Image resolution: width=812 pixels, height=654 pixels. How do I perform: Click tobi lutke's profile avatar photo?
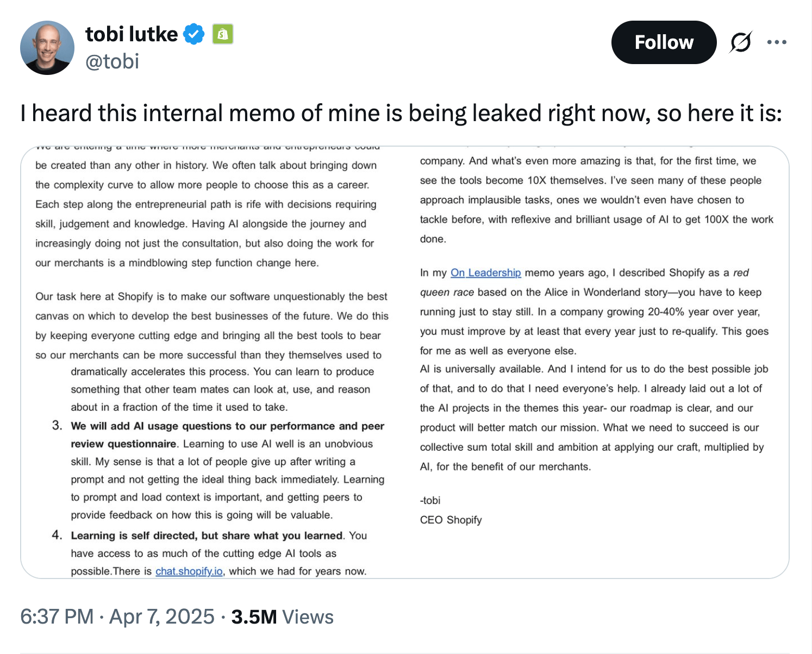point(47,48)
